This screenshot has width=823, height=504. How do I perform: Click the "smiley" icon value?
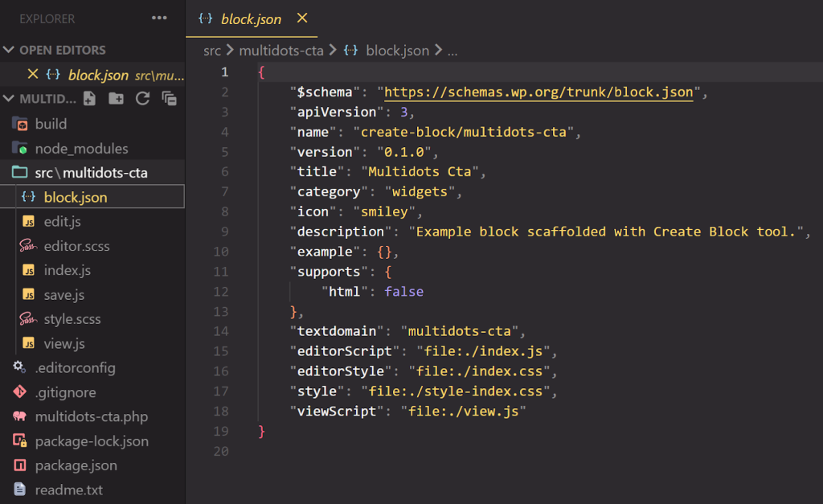coord(384,212)
